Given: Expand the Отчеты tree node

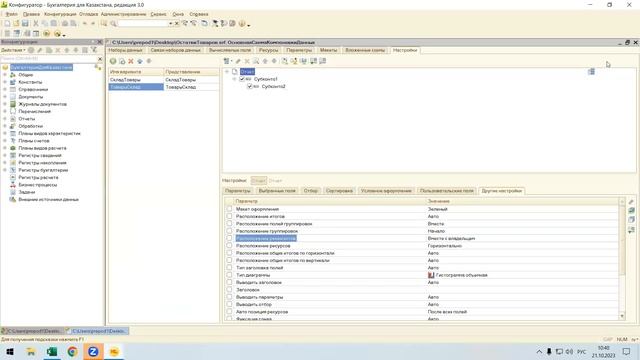Looking at the screenshot, I should coord(5,119).
